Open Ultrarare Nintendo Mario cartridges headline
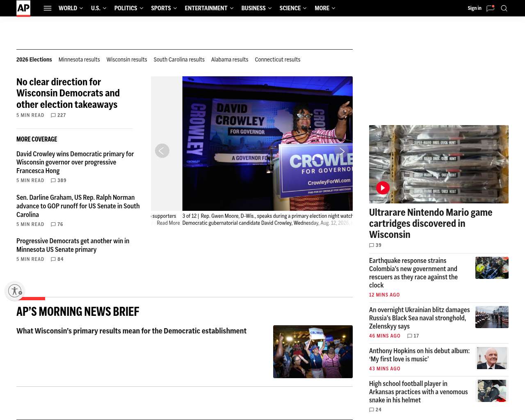Image resolution: width=525 pixels, height=420 pixels. (431, 224)
